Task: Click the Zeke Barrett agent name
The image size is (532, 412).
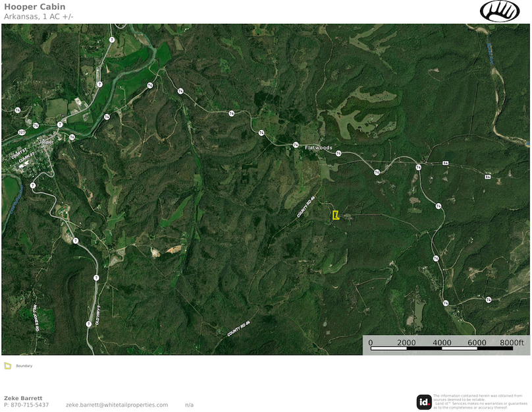Action: click(23, 398)
